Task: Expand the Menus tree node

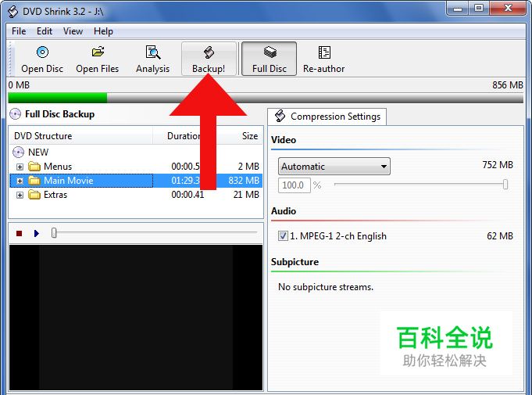Action: (20, 167)
